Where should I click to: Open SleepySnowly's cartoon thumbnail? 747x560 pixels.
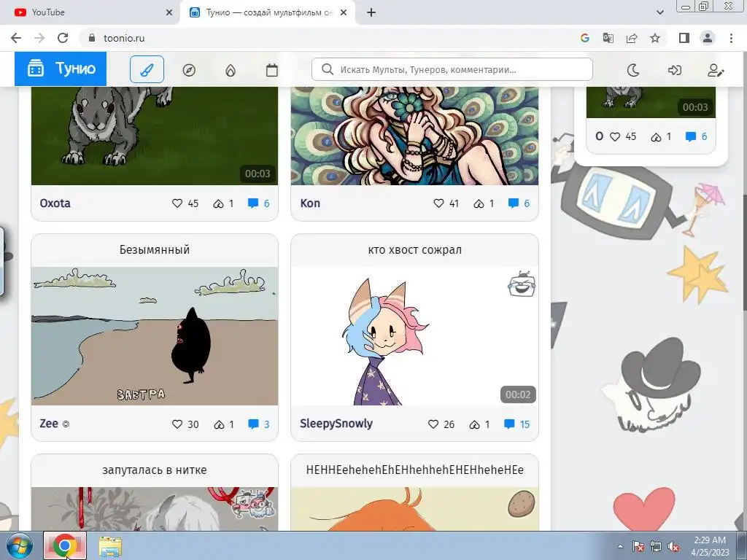click(414, 335)
